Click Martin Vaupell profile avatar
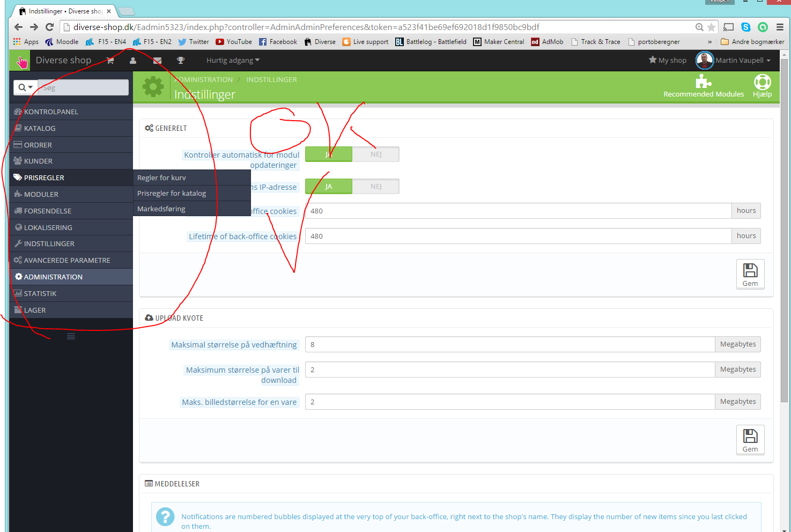 click(704, 61)
